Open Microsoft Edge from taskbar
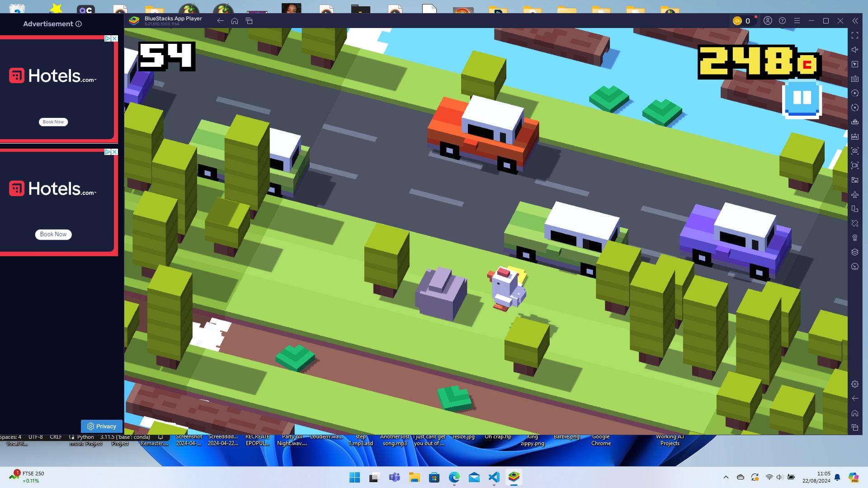 pyautogui.click(x=454, y=477)
